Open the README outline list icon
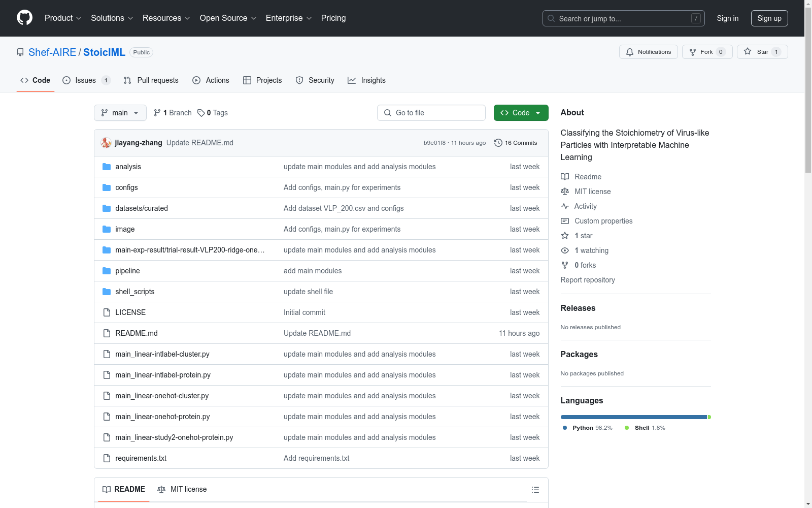The height and width of the screenshot is (508, 812). [x=535, y=490]
